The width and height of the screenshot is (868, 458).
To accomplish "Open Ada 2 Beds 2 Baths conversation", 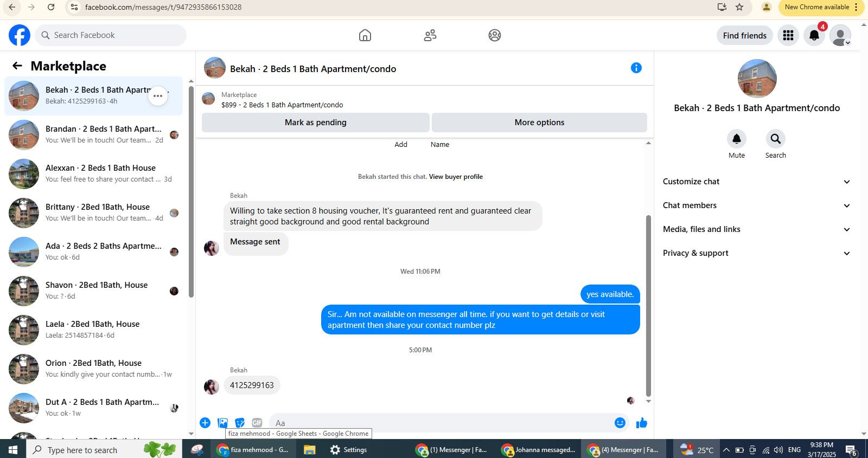I will [93, 251].
